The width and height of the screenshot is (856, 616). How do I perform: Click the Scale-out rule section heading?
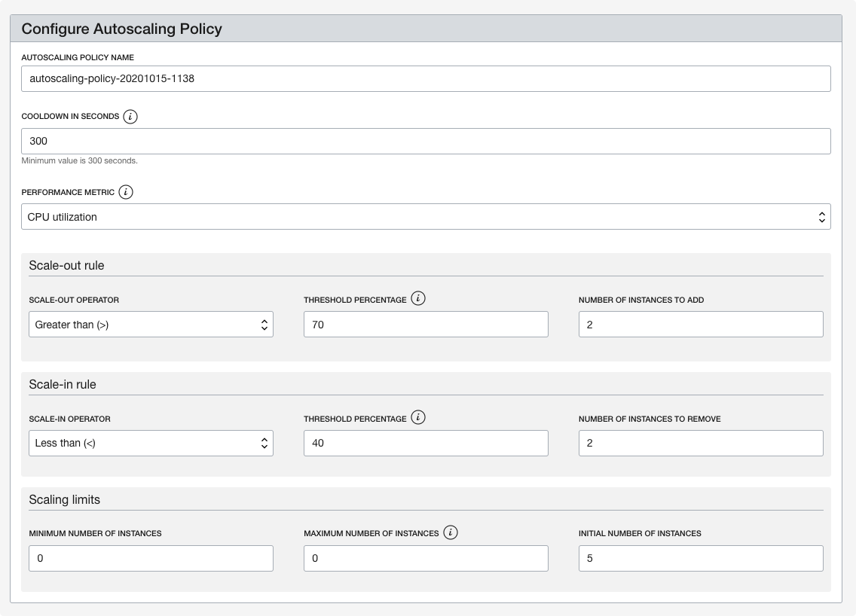click(66, 265)
